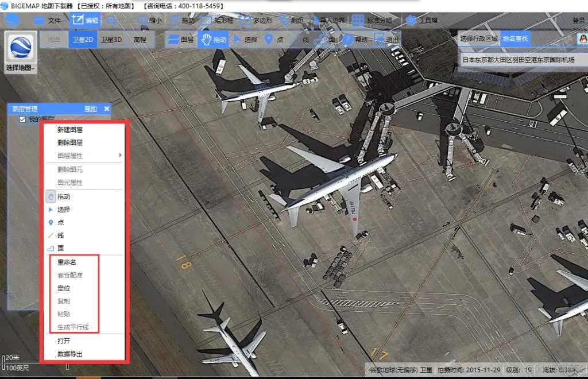Image resolution: width=588 pixels, height=379 pixels.
Task: Select 选择 in the context menu
Action: [x=84, y=209]
